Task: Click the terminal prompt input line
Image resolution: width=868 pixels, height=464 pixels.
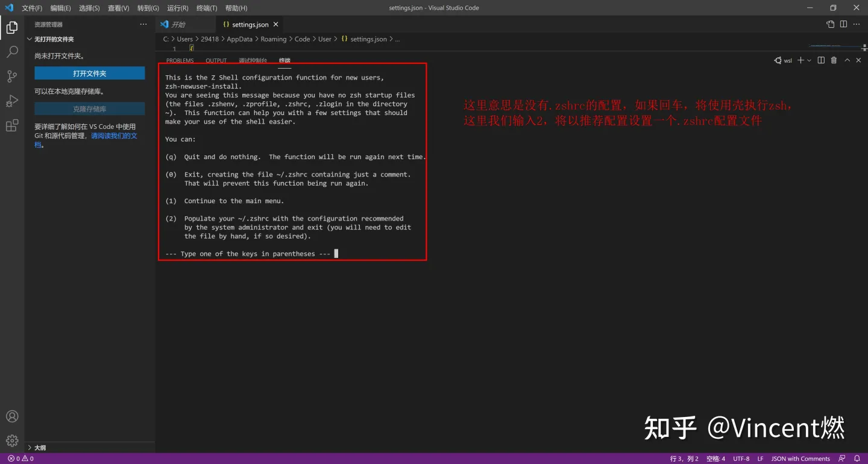Action: 251,254
